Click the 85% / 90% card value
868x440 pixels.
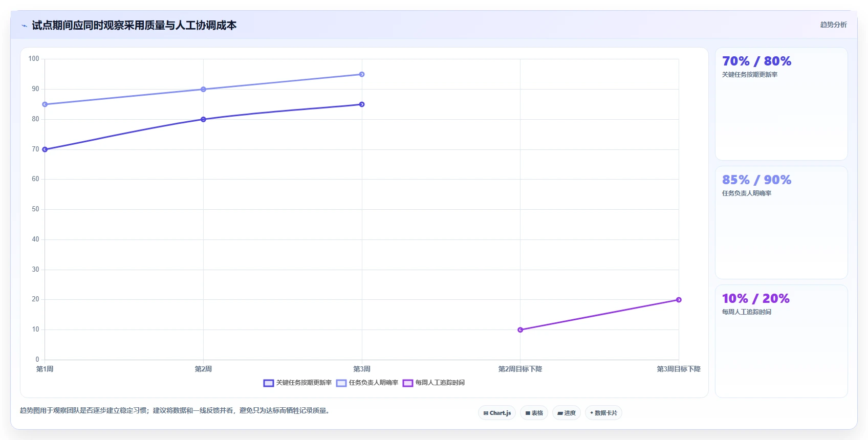click(756, 180)
